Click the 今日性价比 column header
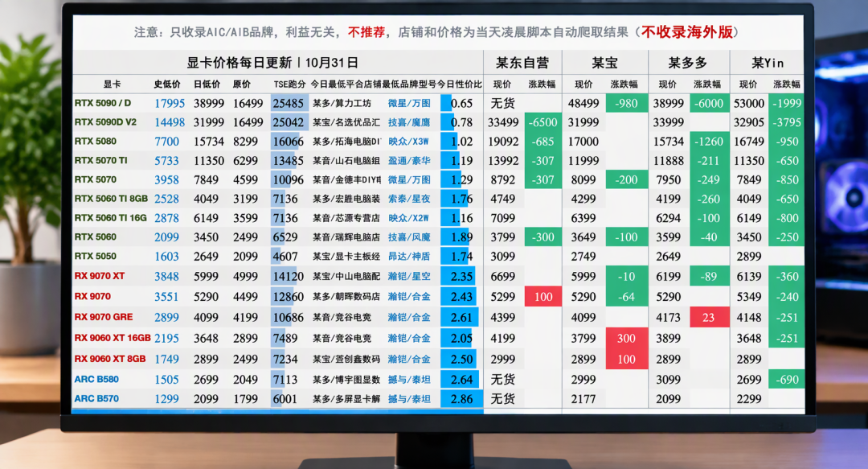868x469 pixels. tap(460, 84)
